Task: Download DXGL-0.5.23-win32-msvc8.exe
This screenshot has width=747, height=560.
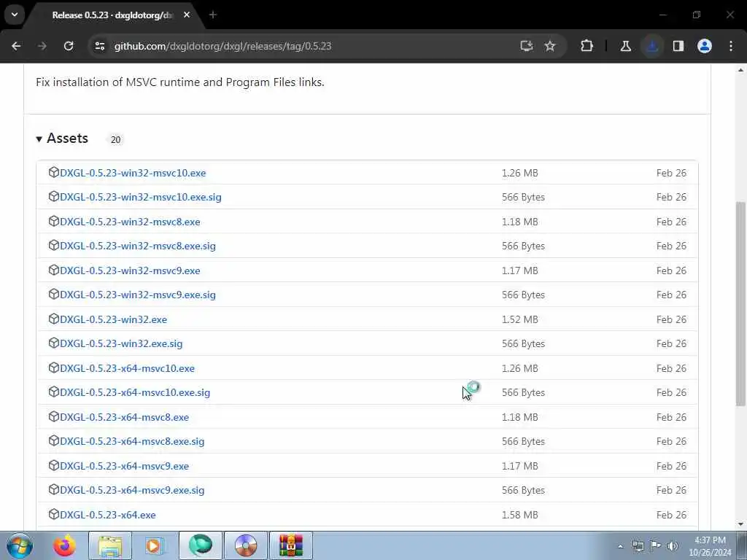Action: pyautogui.click(x=130, y=222)
